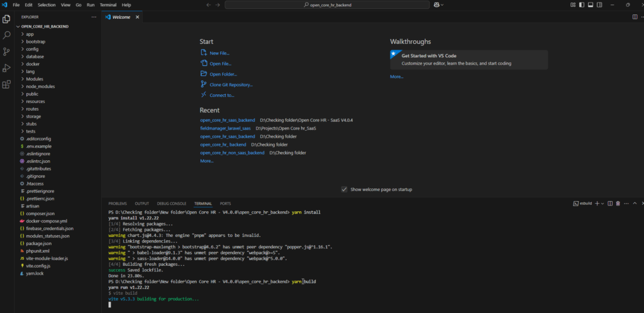Toggle Show welcome page on startup checkbox
The width and height of the screenshot is (644, 313).
point(344,190)
